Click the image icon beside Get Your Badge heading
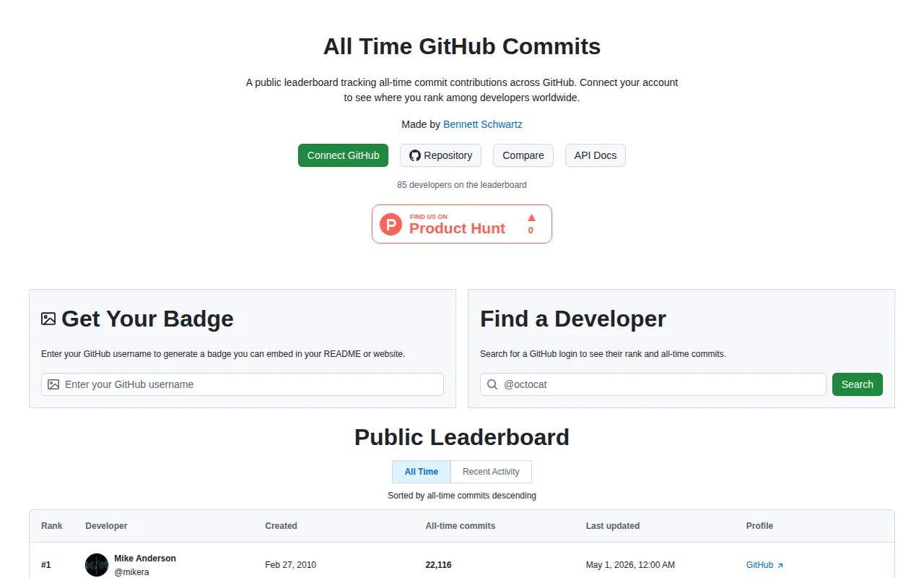924x578 pixels. pos(48,319)
